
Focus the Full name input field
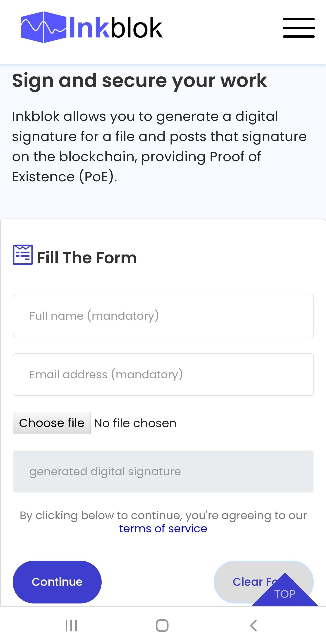click(163, 316)
